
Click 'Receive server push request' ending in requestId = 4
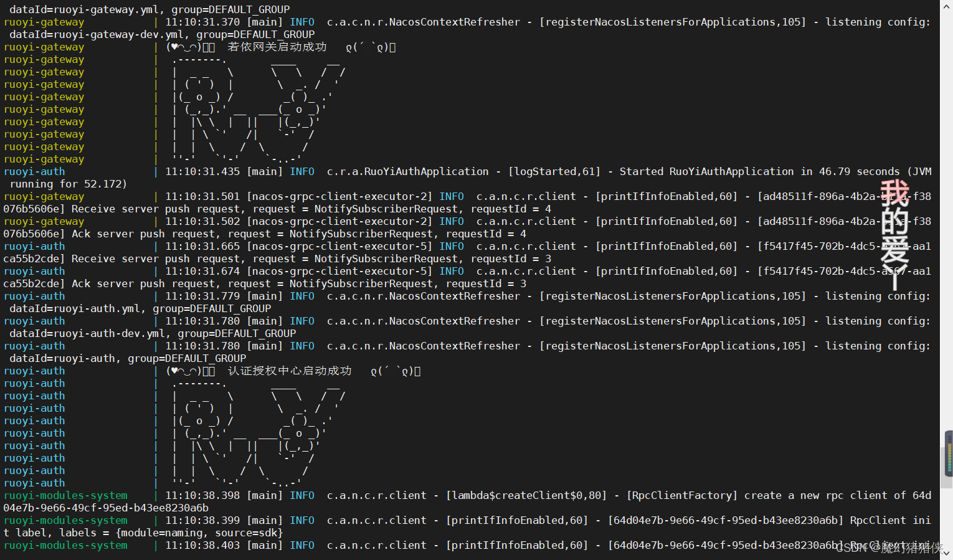pyautogui.click(x=311, y=209)
